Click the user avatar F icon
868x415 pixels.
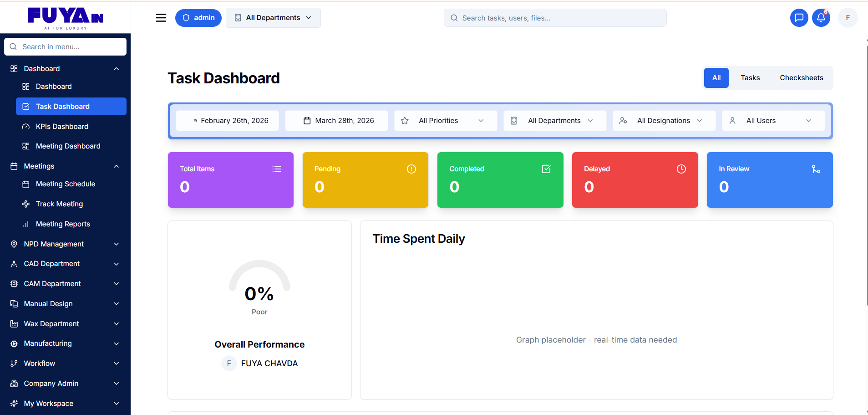(x=848, y=18)
